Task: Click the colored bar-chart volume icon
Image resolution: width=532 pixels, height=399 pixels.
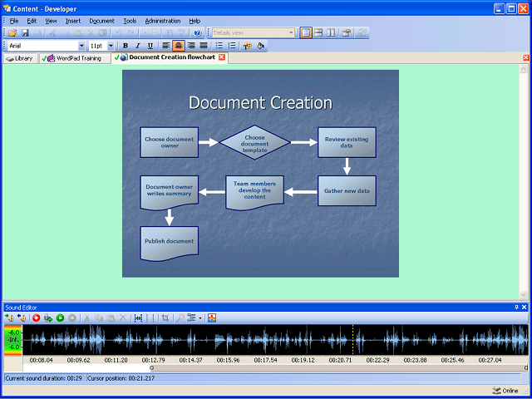Action: [212, 318]
